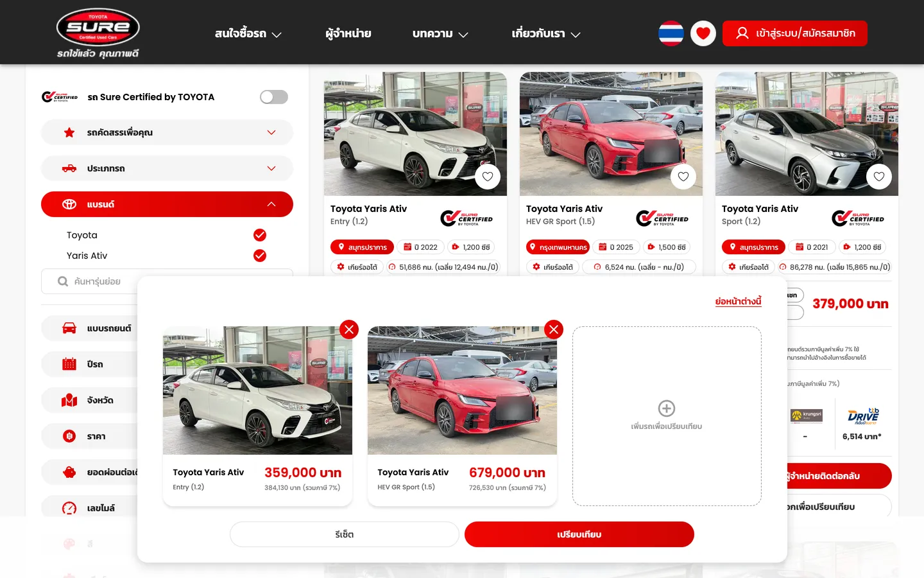The width and height of the screenshot is (924, 578).
Task: Collapse the แบรนด์ filter section
Action: point(167,204)
